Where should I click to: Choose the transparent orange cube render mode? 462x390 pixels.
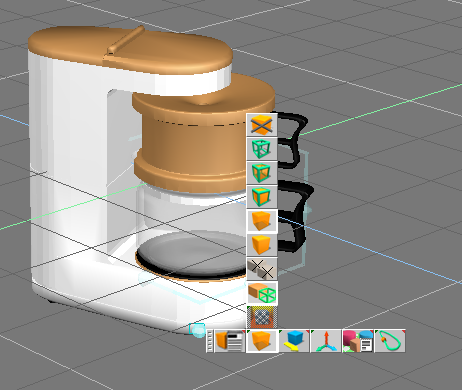262,221
